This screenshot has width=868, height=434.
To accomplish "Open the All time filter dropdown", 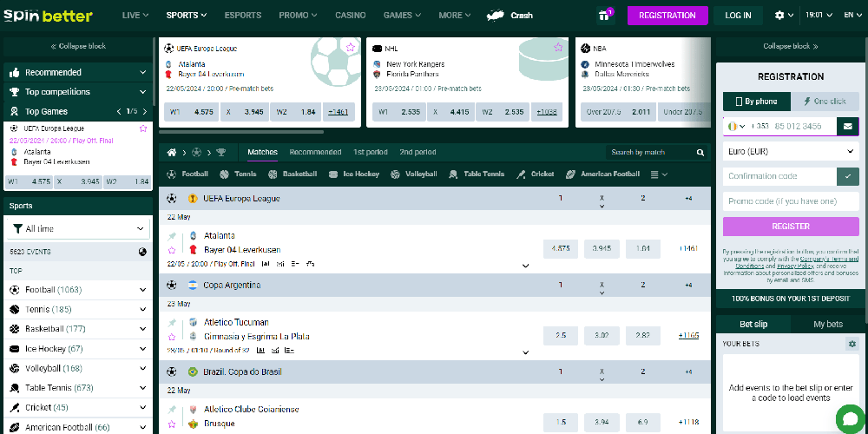I will [78, 229].
